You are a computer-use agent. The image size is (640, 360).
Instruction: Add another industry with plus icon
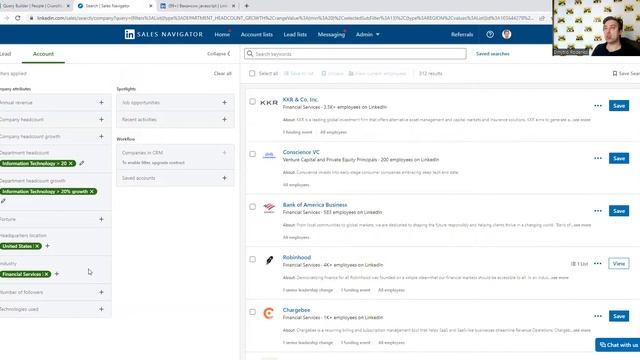[x=57, y=274]
